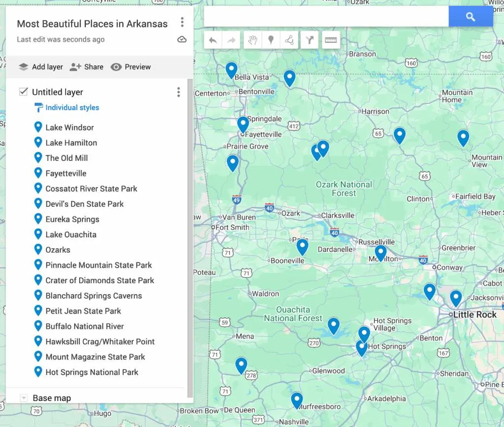504x427 pixels.
Task: Click the map marker near Bella Vista
Action: pos(231,70)
